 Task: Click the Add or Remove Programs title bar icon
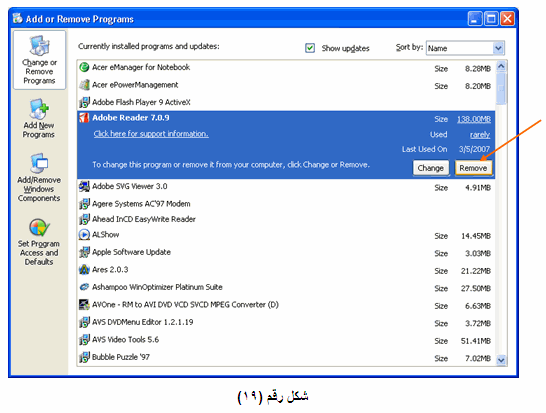pyautogui.click(x=17, y=18)
